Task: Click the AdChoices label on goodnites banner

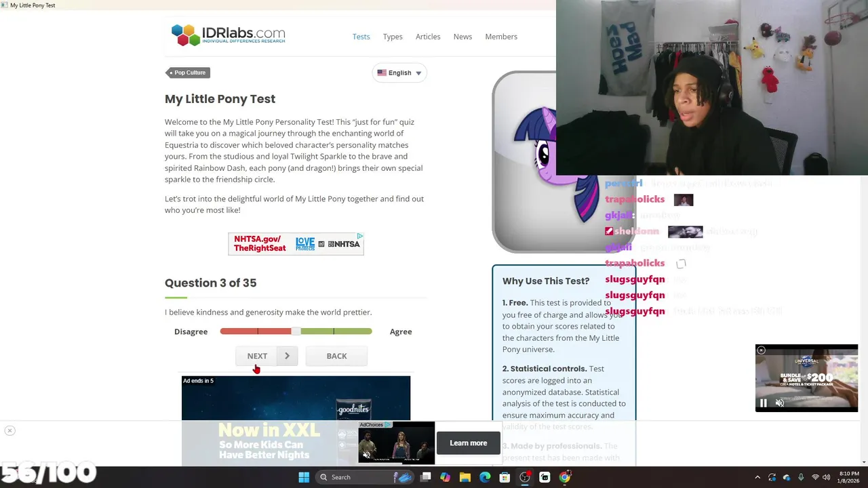Action: click(374, 425)
